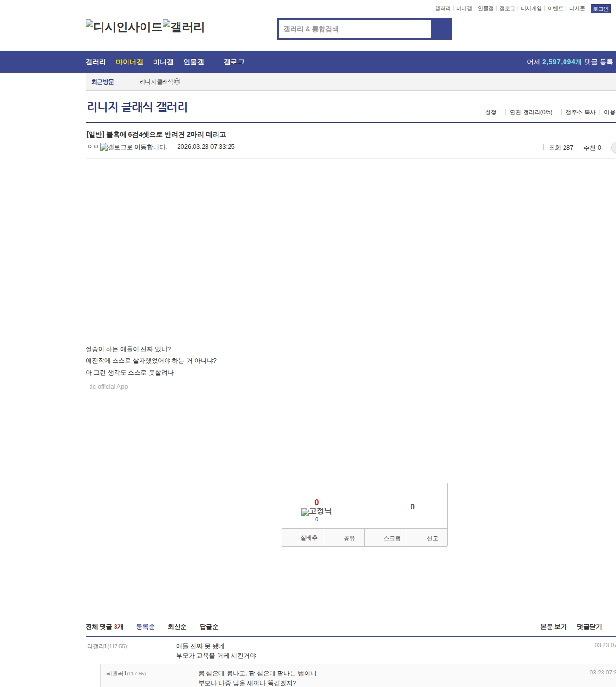Select 갤로그 in blue navigation bar
The width and height of the screenshot is (616, 687).
point(234,62)
